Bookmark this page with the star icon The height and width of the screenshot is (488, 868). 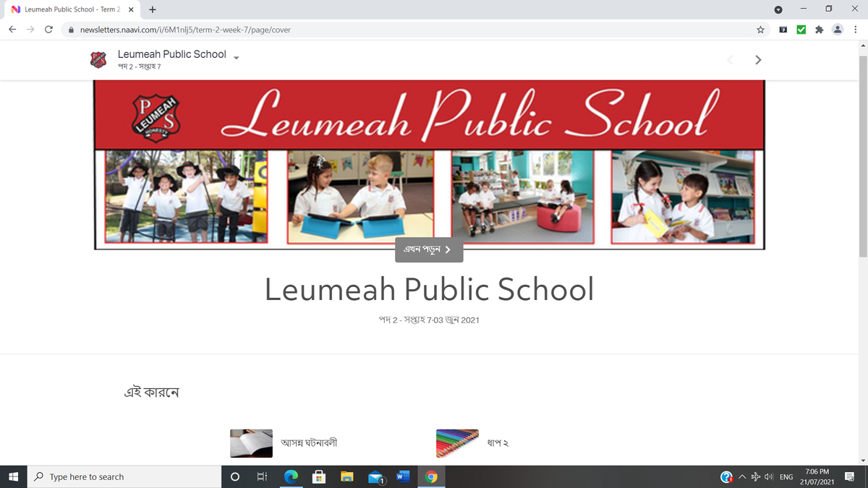click(760, 30)
